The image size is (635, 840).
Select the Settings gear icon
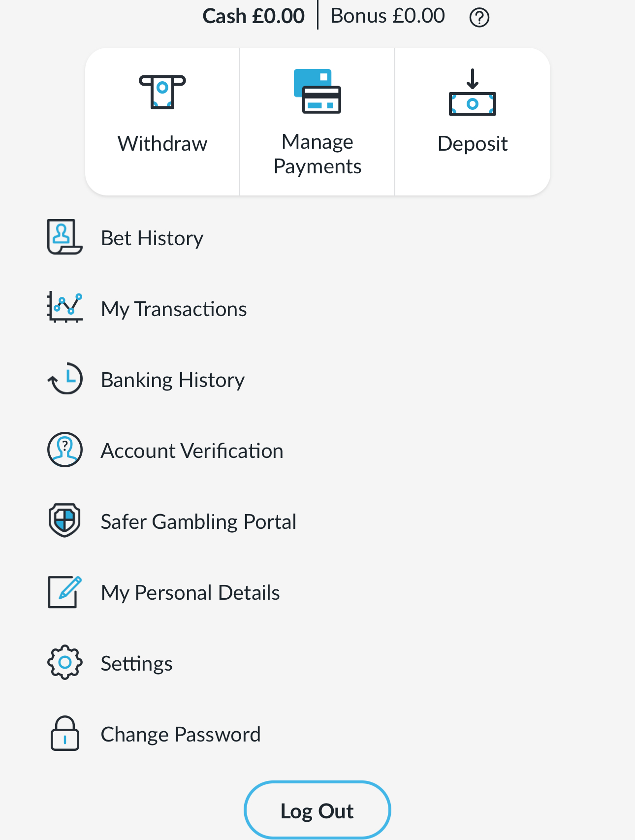[x=64, y=663]
